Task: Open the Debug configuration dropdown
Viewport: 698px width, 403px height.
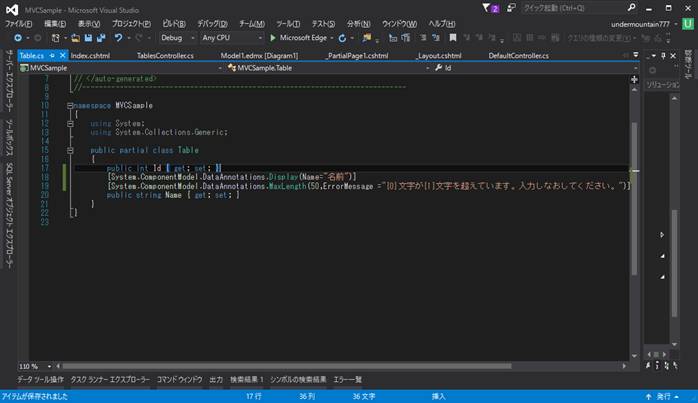Action: 179,37
